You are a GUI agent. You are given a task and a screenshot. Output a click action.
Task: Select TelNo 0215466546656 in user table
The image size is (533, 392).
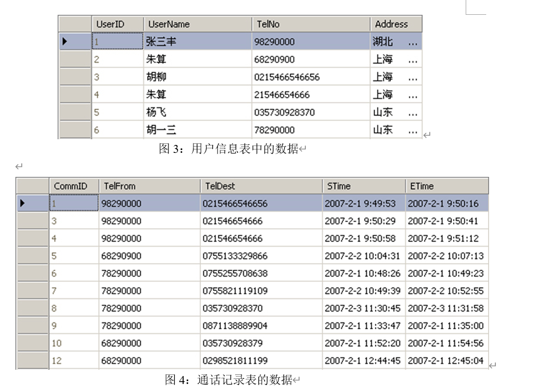tap(311, 77)
